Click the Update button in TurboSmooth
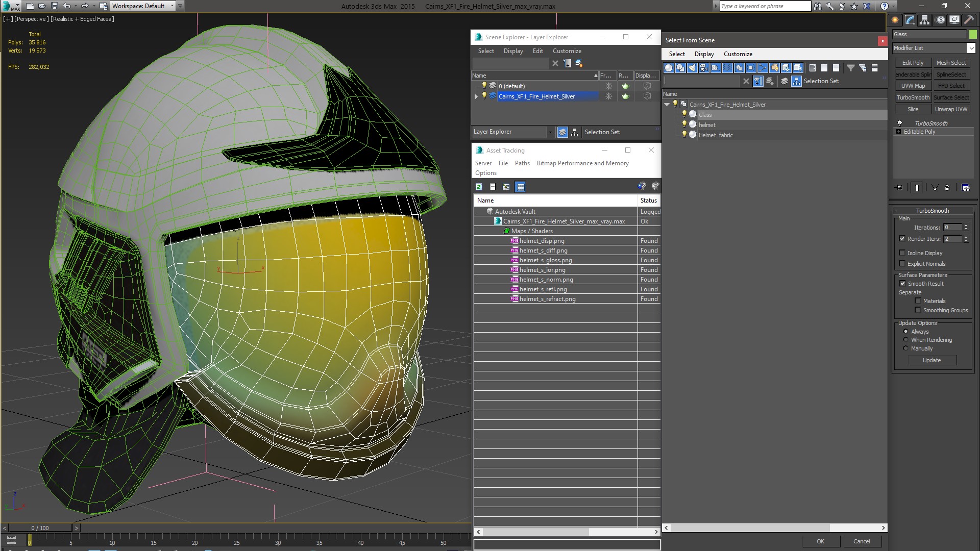The width and height of the screenshot is (980, 551). pyautogui.click(x=932, y=360)
